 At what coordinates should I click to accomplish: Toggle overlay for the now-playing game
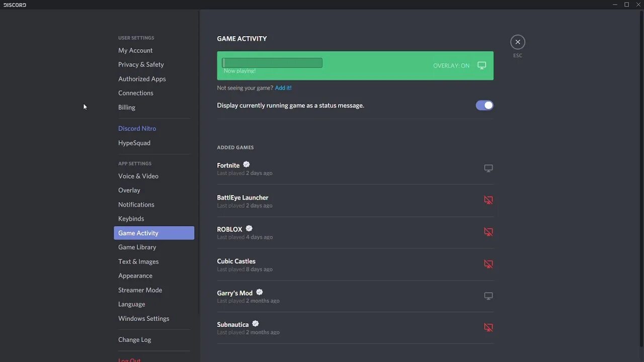[x=481, y=65]
